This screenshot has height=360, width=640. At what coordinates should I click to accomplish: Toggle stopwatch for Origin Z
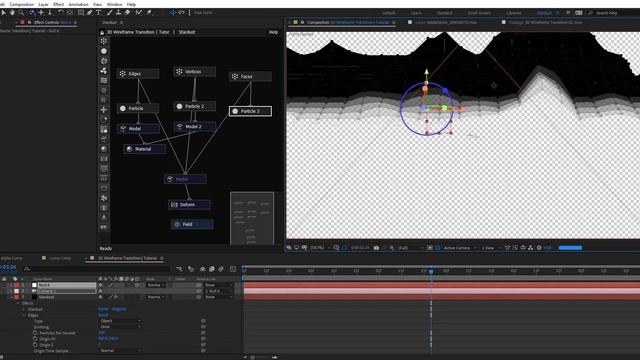35,345
